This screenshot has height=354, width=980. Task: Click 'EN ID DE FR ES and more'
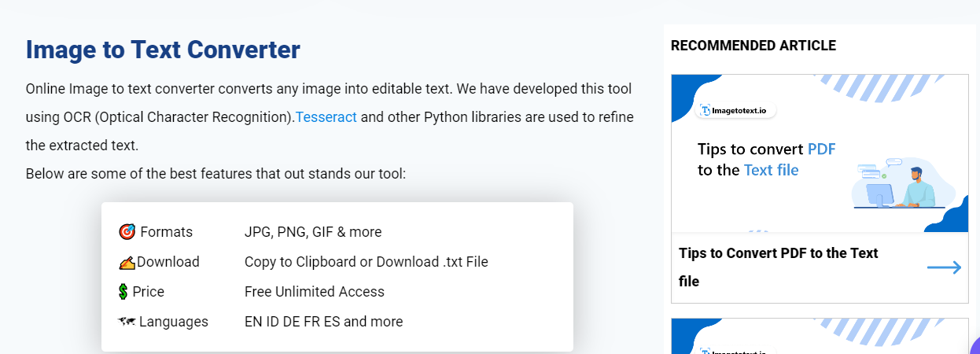[x=323, y=322]
